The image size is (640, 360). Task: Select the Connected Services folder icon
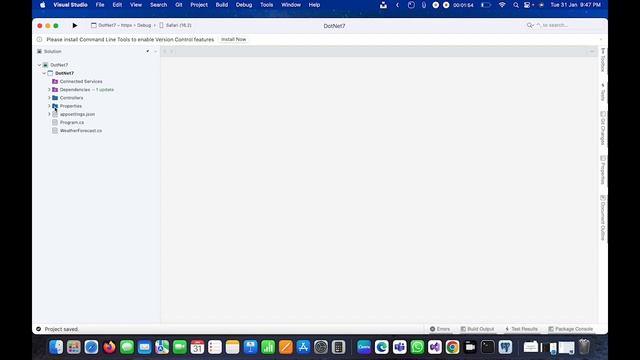(x=55, y=81)
